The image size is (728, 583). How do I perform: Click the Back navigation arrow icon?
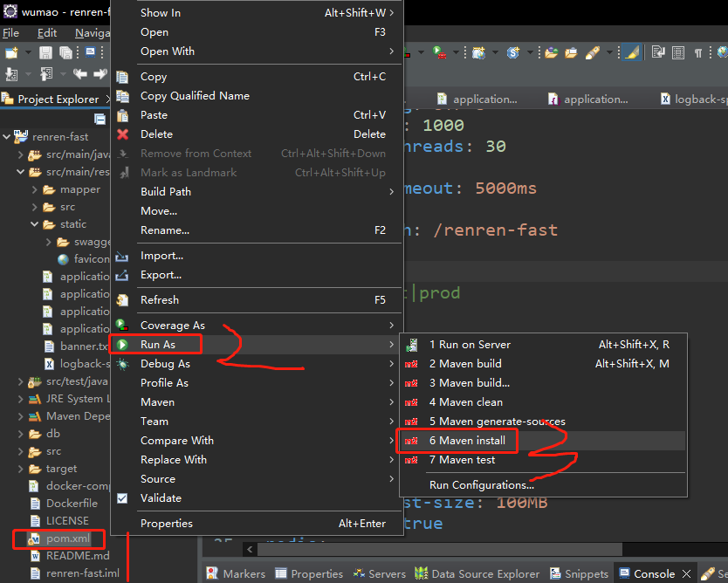pyautogui.click(x=80, y=74)
